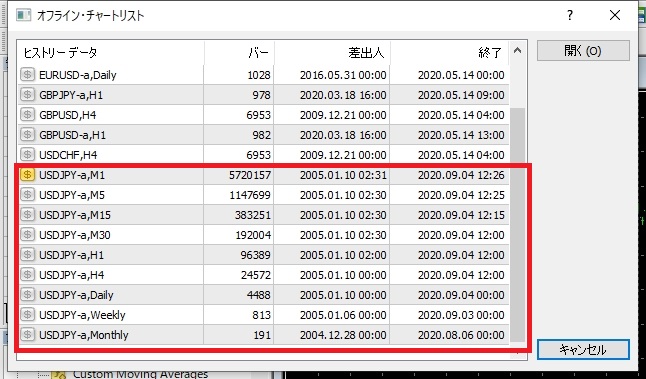Select the GBPUSD,H4 row
The height and width of the screenshot is (379, 646).
click(x=263, y=115)
